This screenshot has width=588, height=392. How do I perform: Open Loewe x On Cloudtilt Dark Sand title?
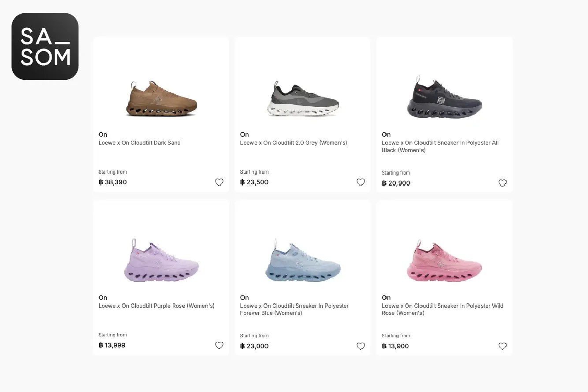tap(140, 143)
